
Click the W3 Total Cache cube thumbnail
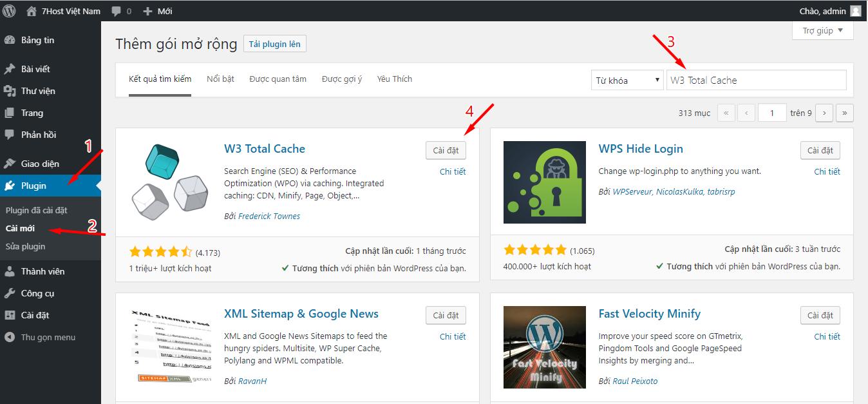coord(170,182)
